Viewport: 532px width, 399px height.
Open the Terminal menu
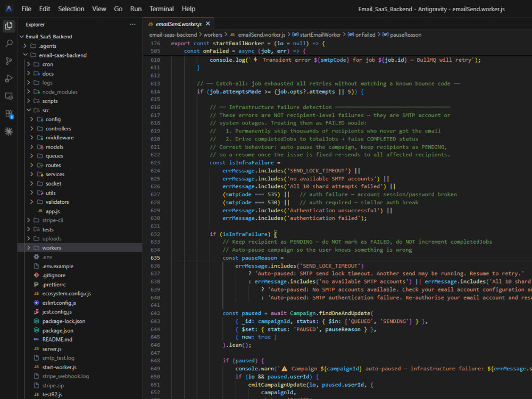pyautogui.click(x=162, y=9)
